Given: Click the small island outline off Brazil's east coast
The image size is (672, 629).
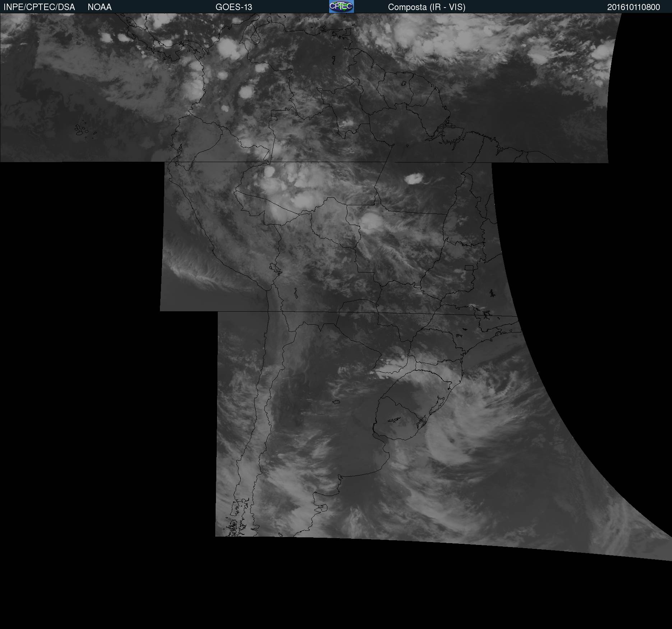Looking at the screenshot, I should coord(492,294).
